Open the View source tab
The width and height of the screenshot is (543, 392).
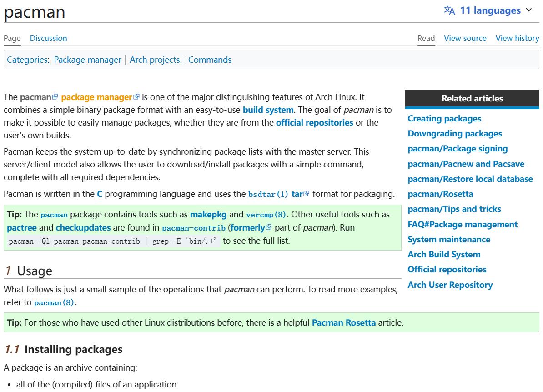point(465,38)
